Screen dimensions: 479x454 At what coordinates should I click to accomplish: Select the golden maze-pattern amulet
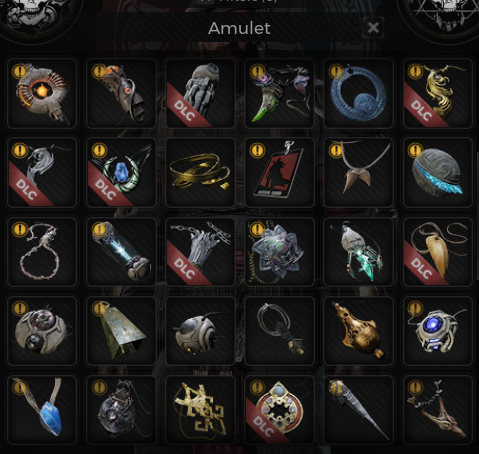(200, 410)
